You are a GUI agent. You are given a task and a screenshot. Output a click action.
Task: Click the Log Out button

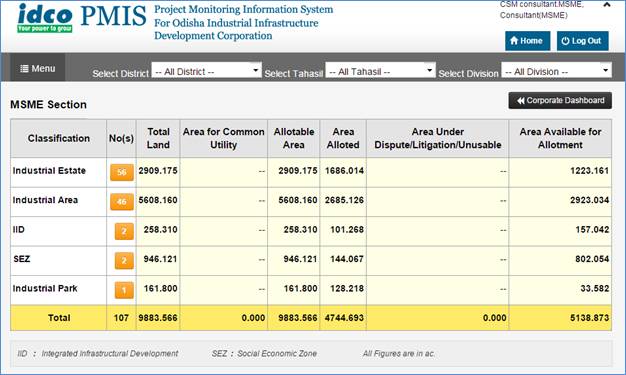(582, 41)
